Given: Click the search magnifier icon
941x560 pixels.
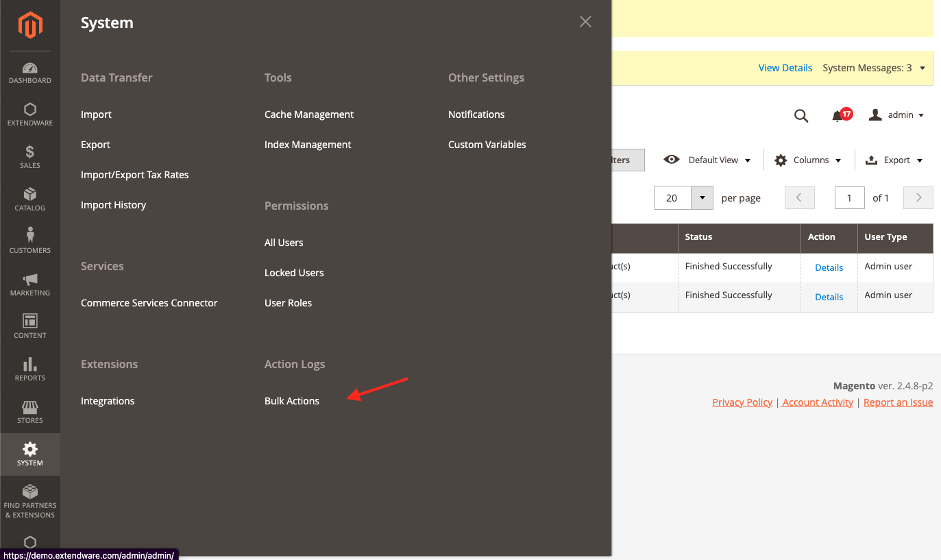Looking at the screenshot, I should [801, 116].
